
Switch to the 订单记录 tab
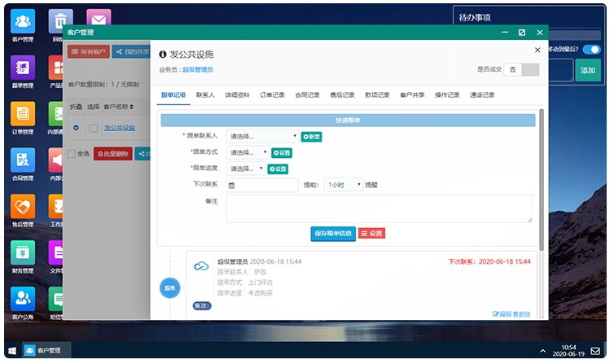(272, 95)
